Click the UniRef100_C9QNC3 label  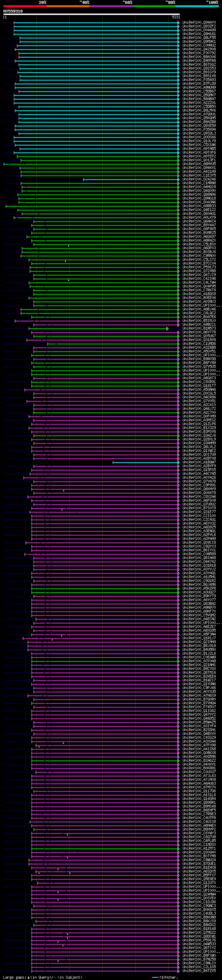pos(199,906)
